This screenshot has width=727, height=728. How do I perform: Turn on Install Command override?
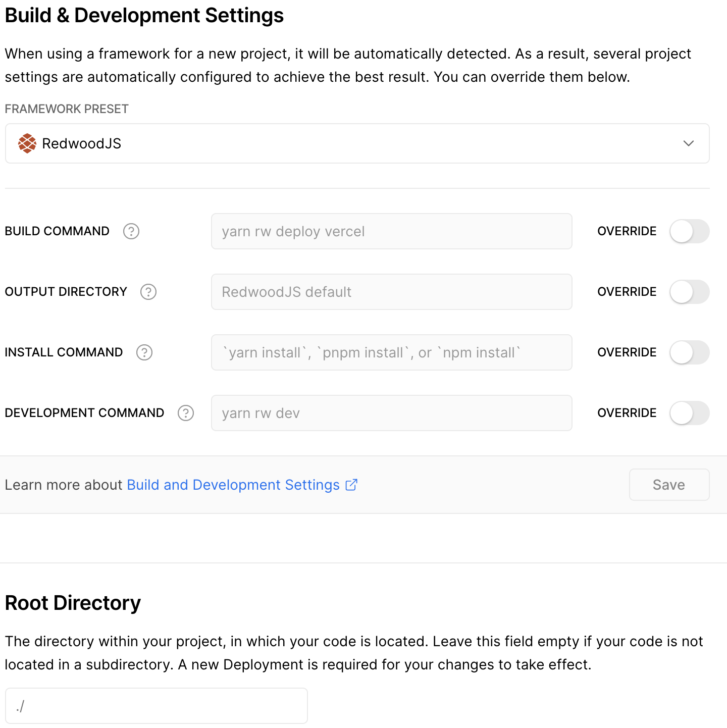tap(689, 352)
